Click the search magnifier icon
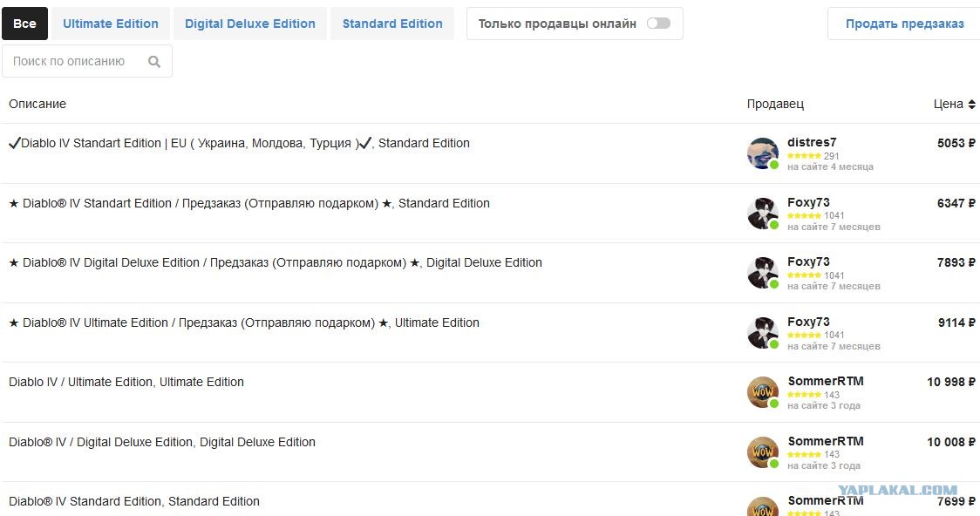 [154, 61]
